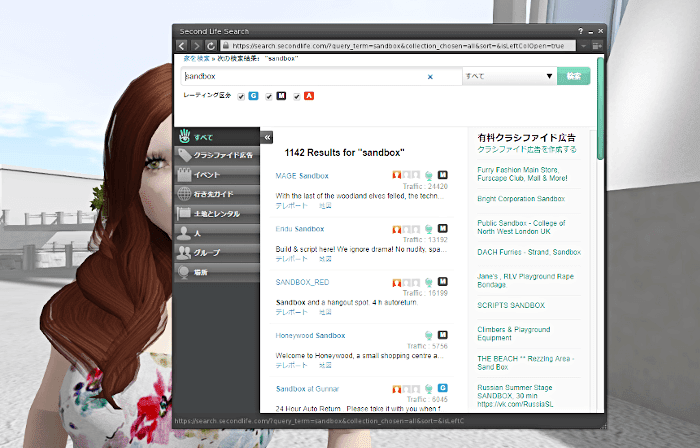Toggle the General rating checkbox
Image resolution: width=700 pixels, height=448 pixels.
point(241,96)
